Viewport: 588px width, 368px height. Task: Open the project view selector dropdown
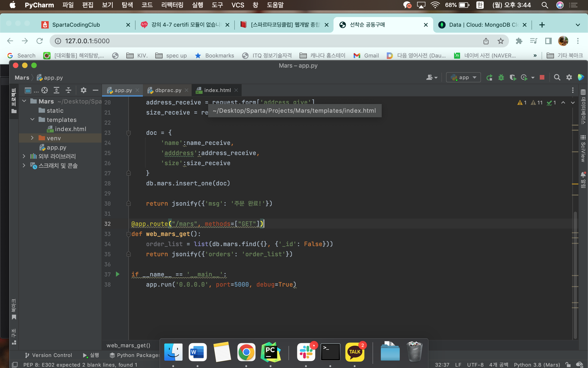click(x=32, y=91)
